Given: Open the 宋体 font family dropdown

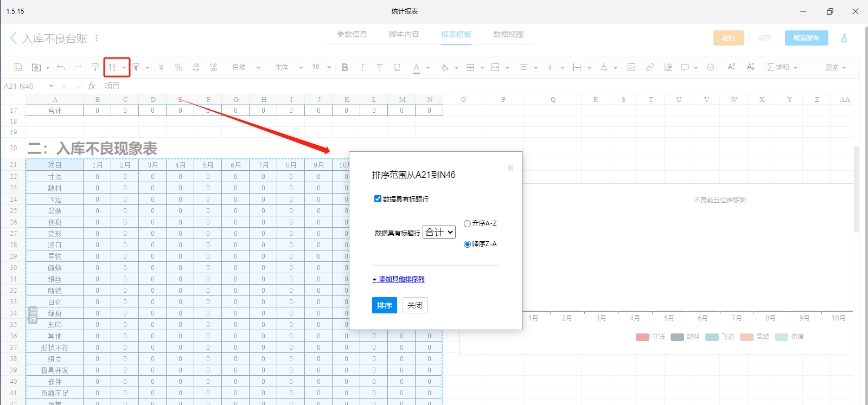Looking at the screenshot, I should (289, 67).
